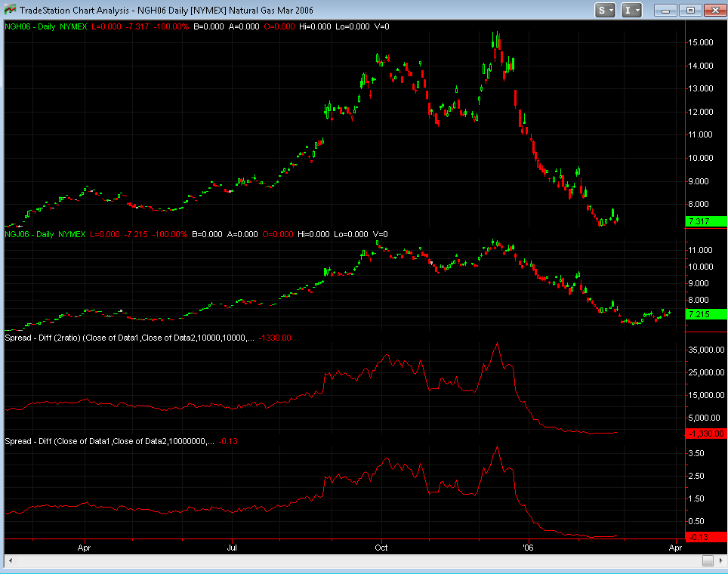This screenshot has width=728, height=574.
Task: Open the S symbol-link dropdown button
Action: tap(605, 10)
